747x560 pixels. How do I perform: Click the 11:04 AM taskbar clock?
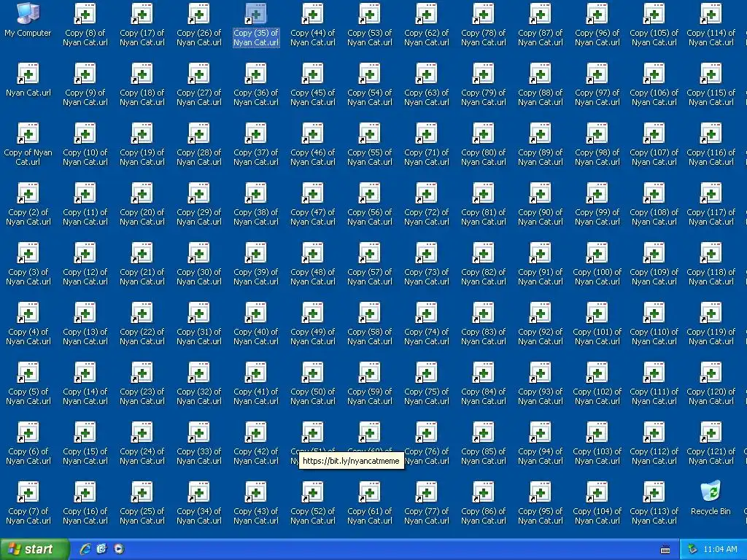click(x=720, y=549)
